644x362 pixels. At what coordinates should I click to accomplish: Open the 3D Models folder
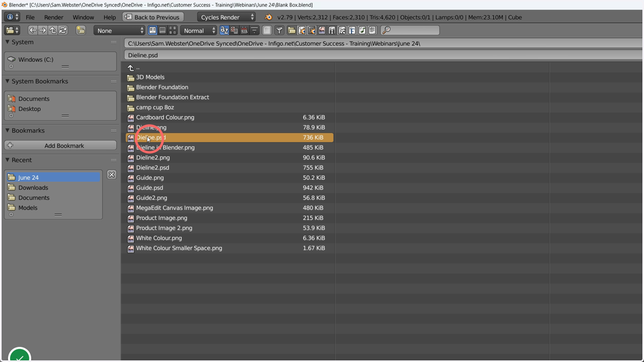(230, 77)
